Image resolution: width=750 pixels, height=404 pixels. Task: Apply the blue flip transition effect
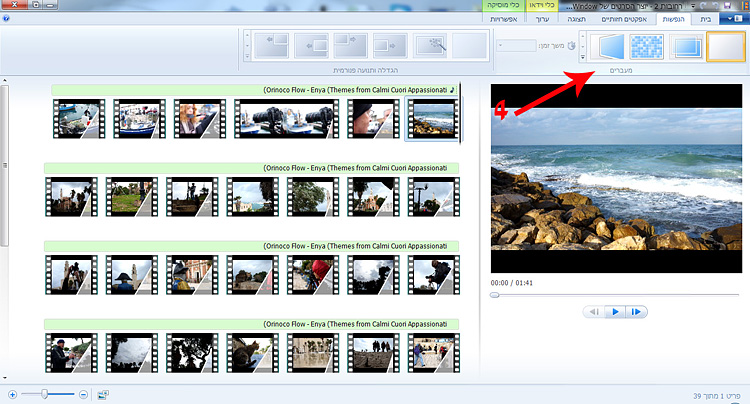(x=609, y=47)
